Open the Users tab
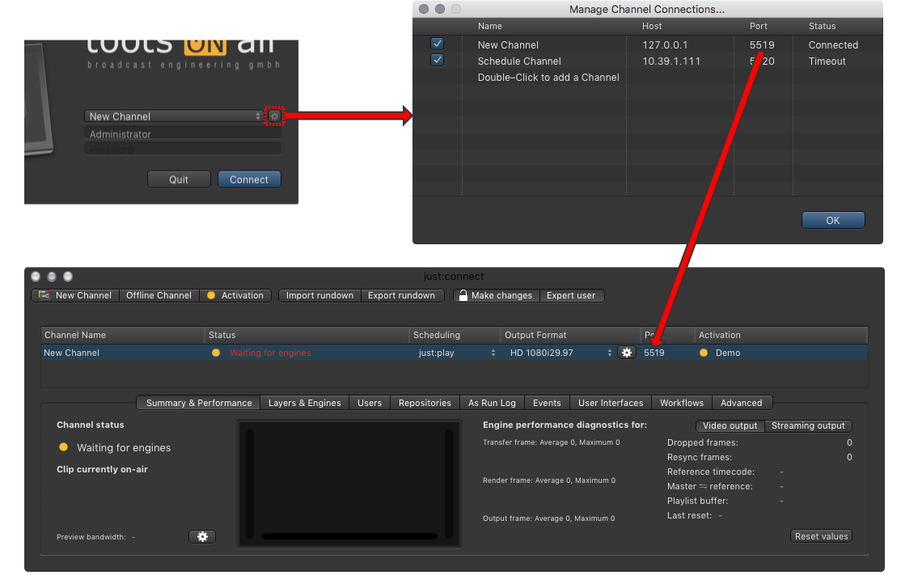The width and height of the screenshot is (901, 588). coord(370,403)
